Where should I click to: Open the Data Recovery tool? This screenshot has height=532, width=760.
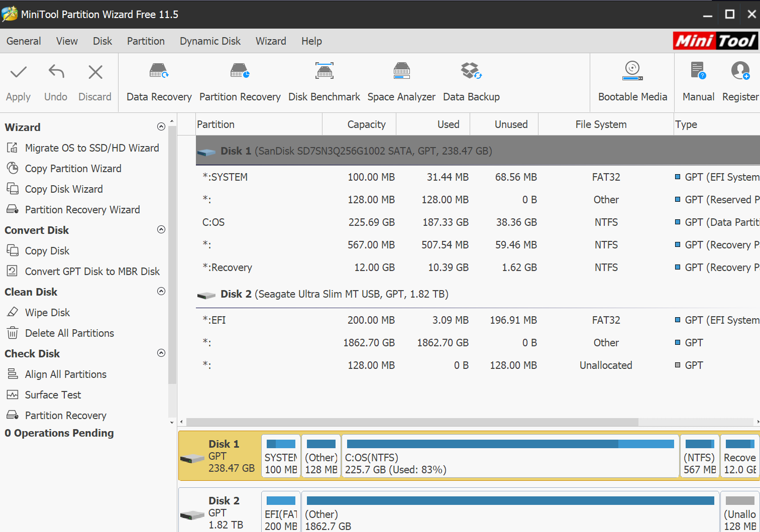(159, 83)
